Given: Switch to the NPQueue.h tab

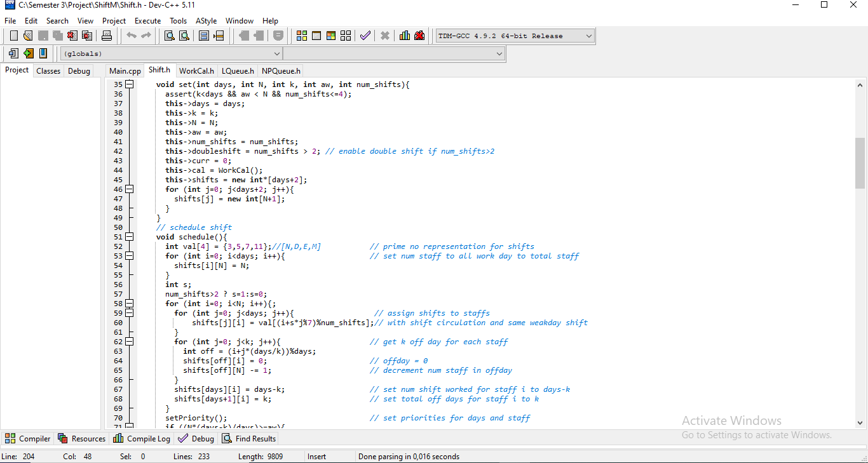Looking at the screenshot, I should (280, 71).
